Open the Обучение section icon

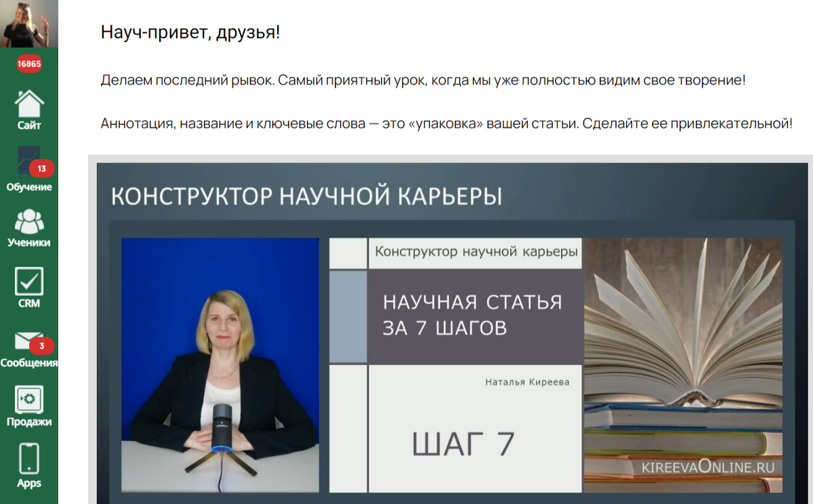point(29,163)
